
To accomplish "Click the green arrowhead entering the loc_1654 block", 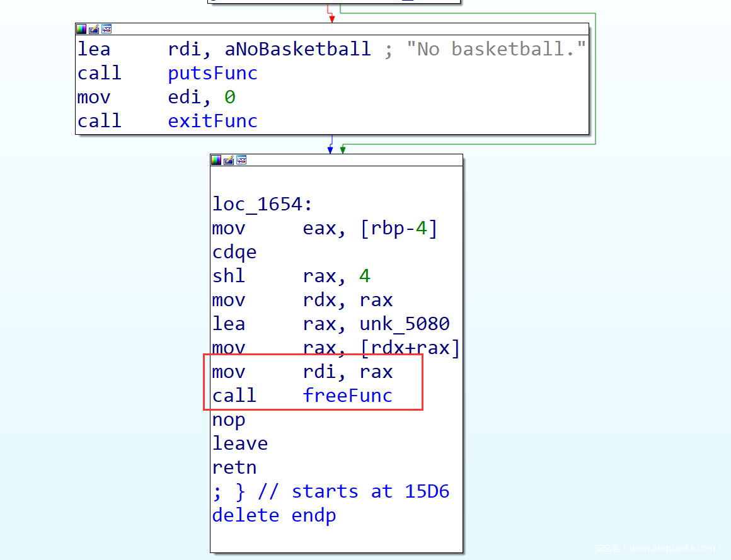I will (342, 149).
